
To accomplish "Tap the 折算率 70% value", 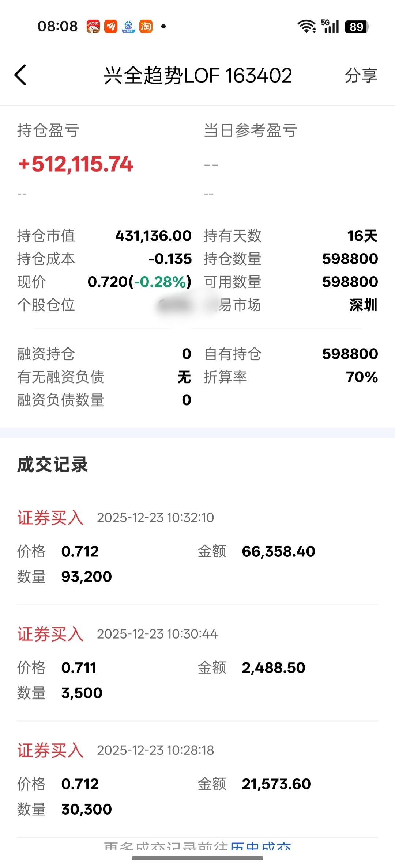I will (362, 377).
